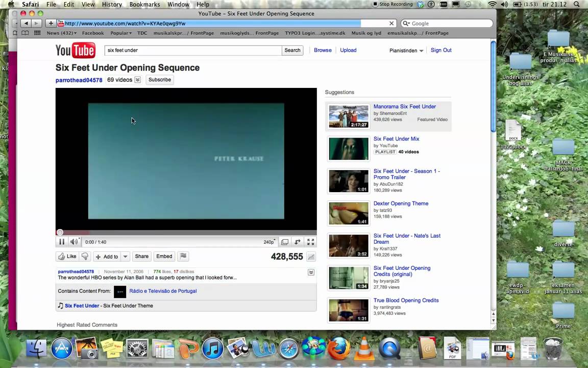Launch iTunes from the Dock
588x368 pixels.
click(x=213, y=348)
